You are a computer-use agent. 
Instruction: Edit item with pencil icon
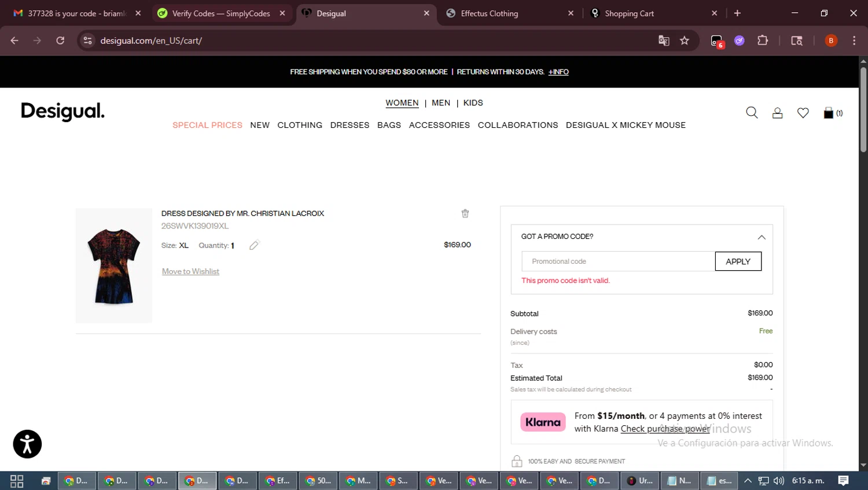254,245
